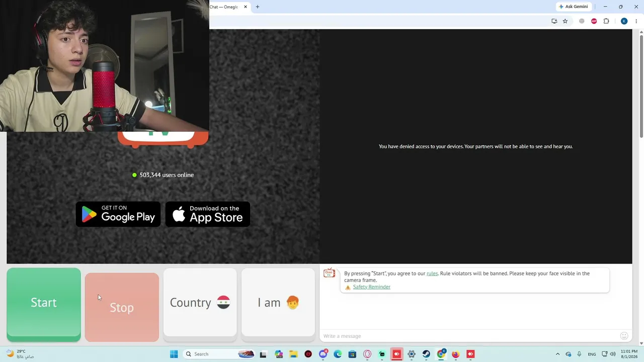The width and height of the screenshot is (644, 362).
Task: Open the Adblock Plus extension
Action: [x=594, y=21]
